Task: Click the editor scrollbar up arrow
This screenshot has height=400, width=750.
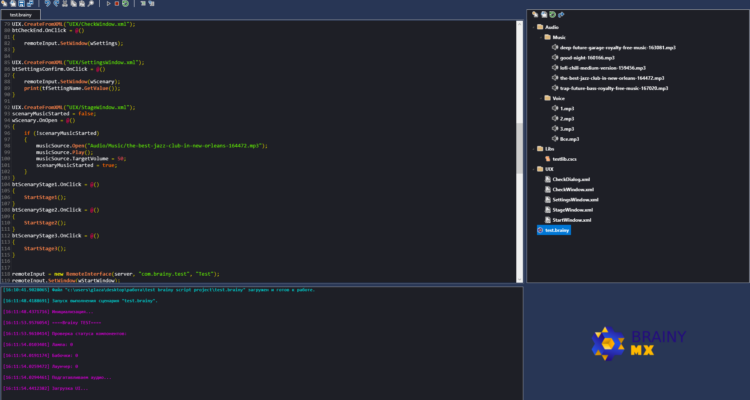Action: tap(519, 24)
